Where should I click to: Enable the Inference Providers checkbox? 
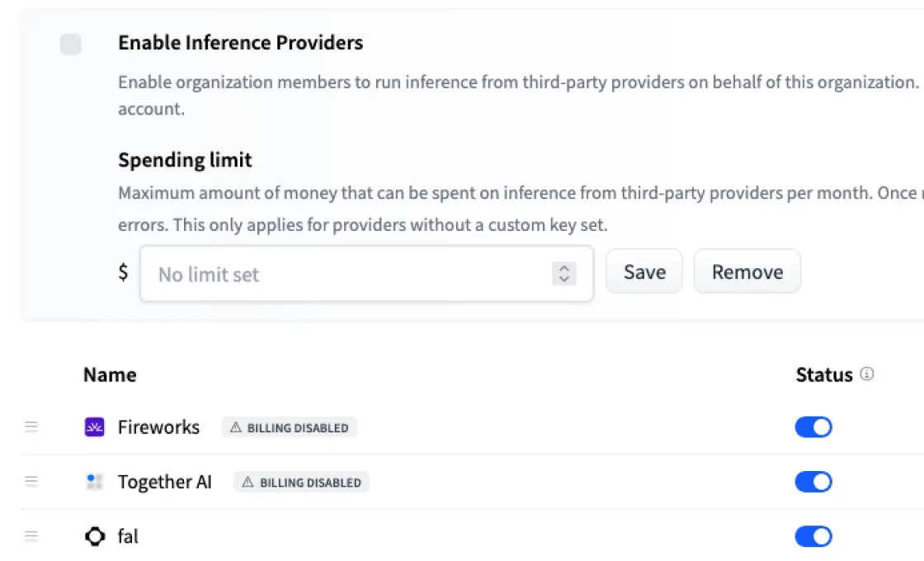point(71,45)
